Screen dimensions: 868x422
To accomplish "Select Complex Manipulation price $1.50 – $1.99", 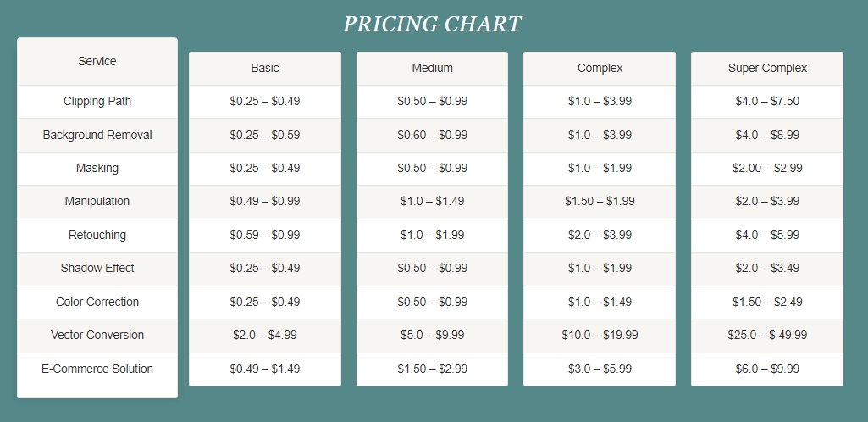I will (x=600, y=202).
